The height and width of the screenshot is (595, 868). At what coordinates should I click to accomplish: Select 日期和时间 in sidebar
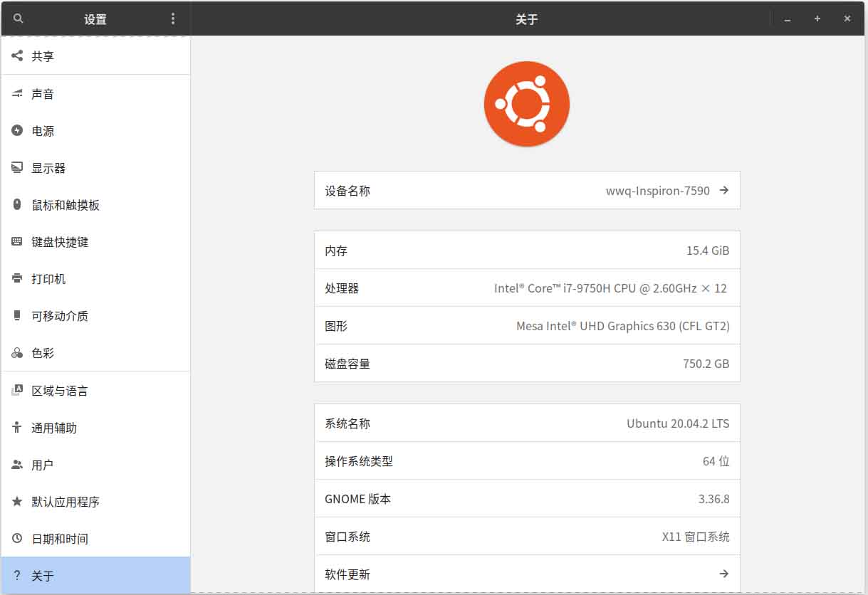60,539
